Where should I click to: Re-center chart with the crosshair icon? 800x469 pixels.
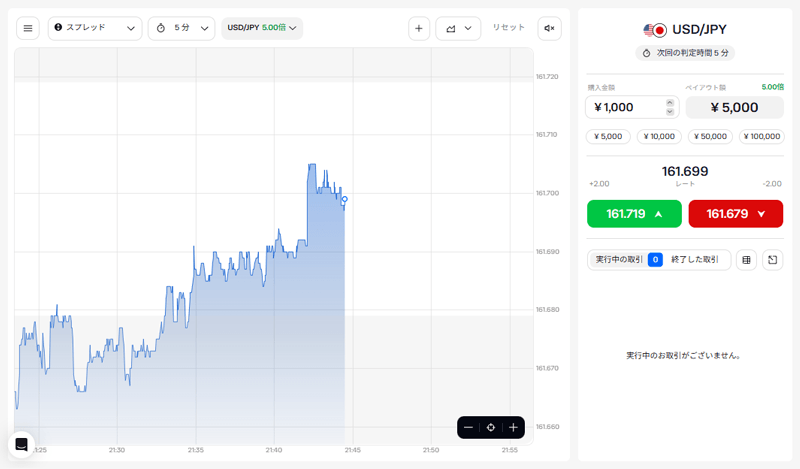click(491, 428)
